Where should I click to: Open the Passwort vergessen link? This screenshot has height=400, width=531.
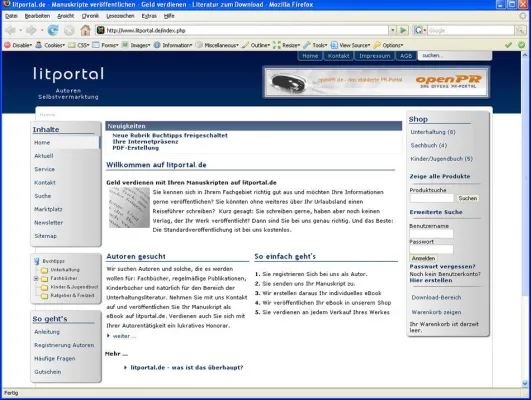tap(442, 267)
